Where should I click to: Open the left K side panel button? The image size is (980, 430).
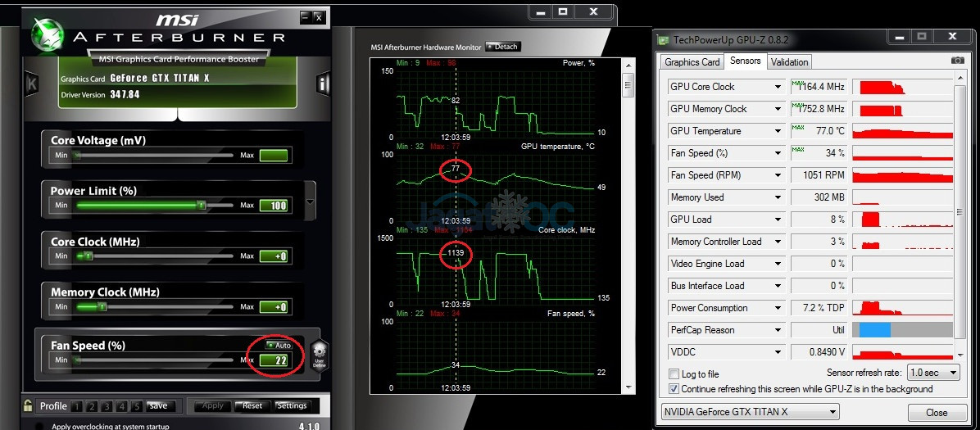click(32, 83)
